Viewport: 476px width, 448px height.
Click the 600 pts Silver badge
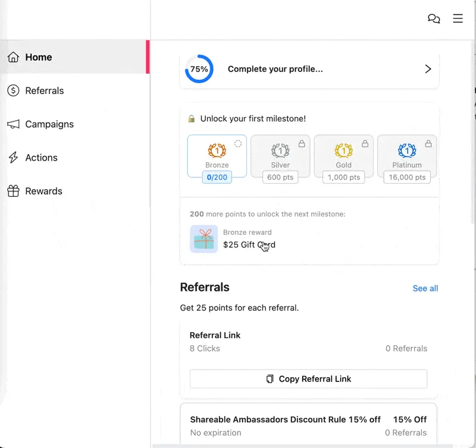coord(280,177)
